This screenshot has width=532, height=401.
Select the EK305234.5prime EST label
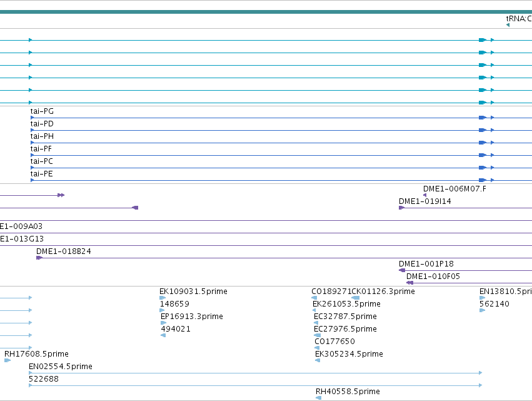349,354
